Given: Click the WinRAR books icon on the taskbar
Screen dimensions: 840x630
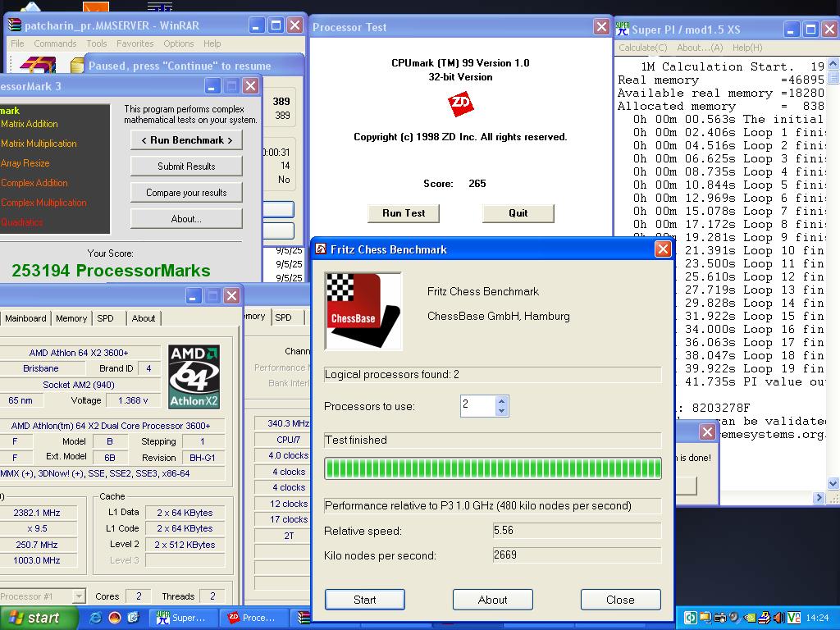Looking at the screenshot, I should pyautogui.click(x=304, y=618).
